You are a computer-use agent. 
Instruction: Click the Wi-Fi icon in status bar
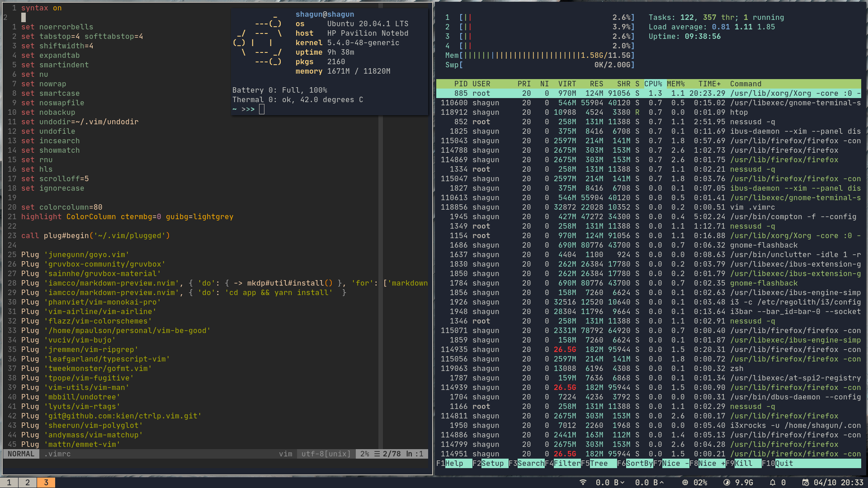583,483
